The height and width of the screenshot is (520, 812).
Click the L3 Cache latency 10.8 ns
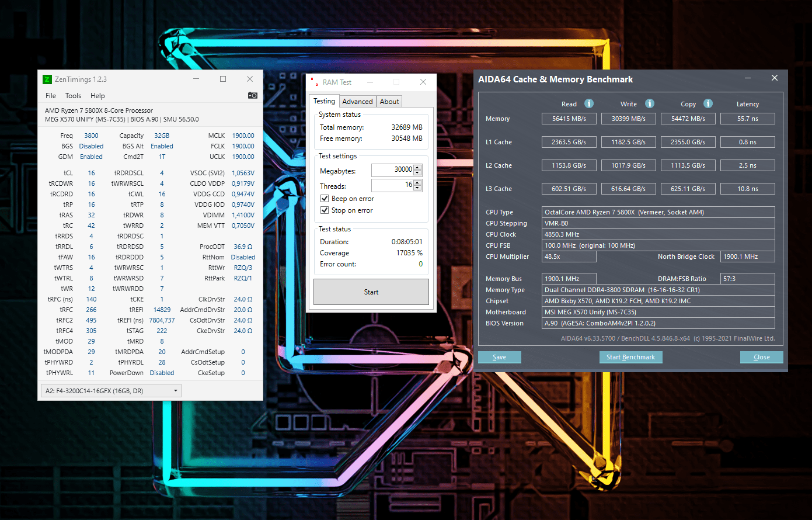[x=748, y=189]
